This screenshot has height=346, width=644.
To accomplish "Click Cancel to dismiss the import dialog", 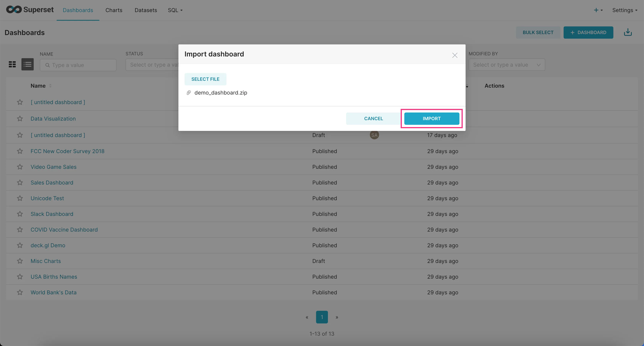I will point(373,118).
